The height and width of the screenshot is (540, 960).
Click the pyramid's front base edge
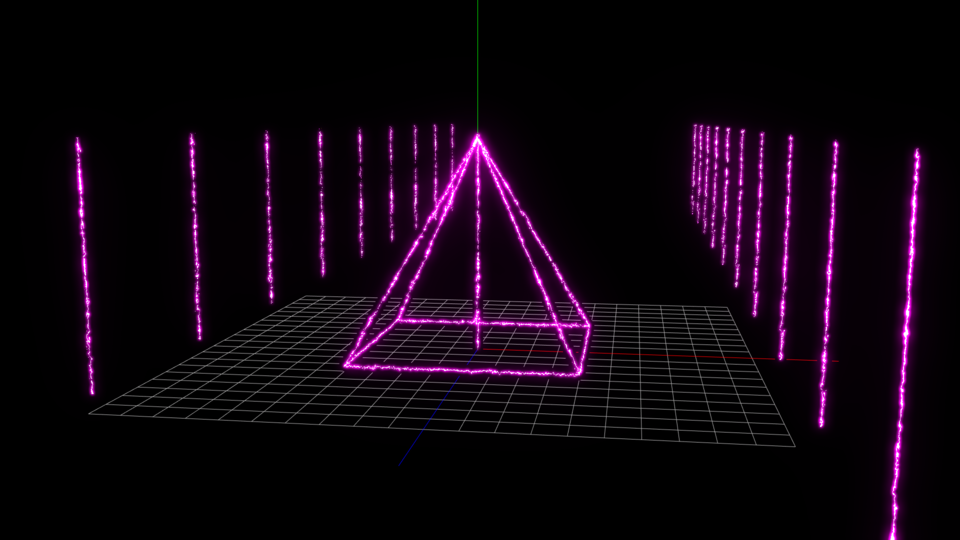tap(462, 369)
